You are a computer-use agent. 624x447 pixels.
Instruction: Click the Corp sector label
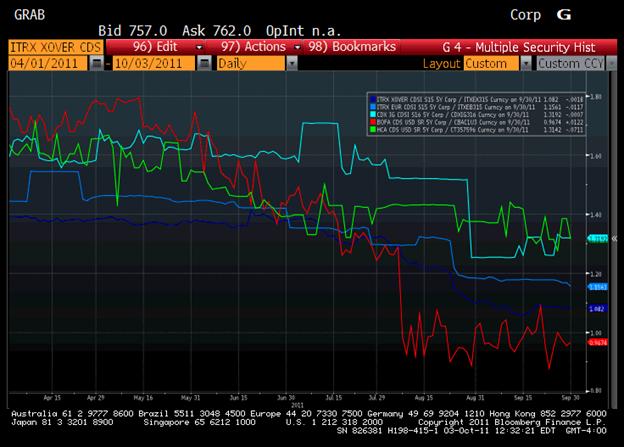[525, 15]
